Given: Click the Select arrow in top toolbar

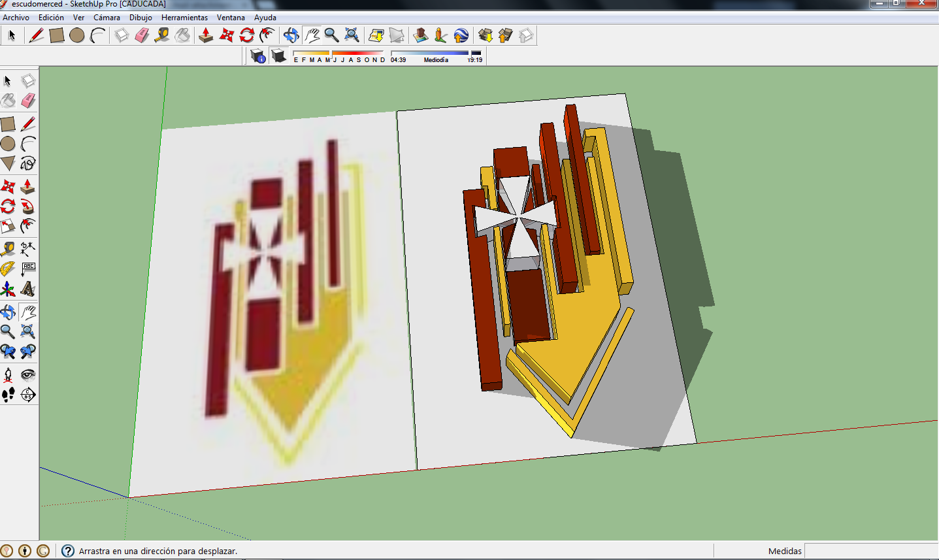Looking at the screenshot, I should [12, 35].
